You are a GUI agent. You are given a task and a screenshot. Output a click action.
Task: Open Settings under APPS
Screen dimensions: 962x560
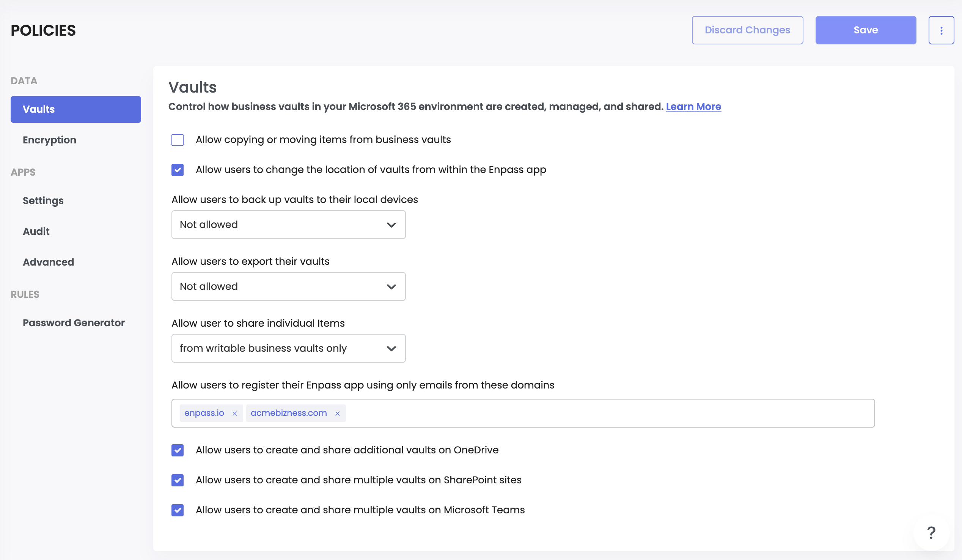43,200
